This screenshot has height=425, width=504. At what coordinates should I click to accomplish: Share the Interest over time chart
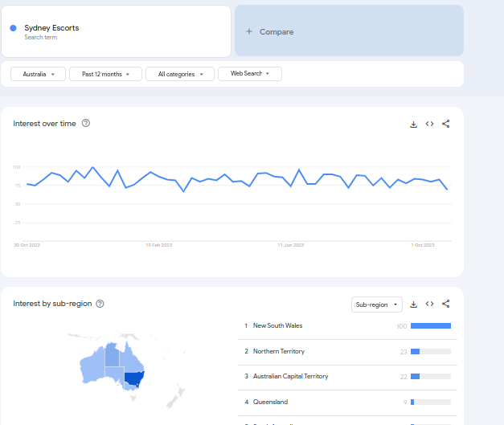pos(446,124)
